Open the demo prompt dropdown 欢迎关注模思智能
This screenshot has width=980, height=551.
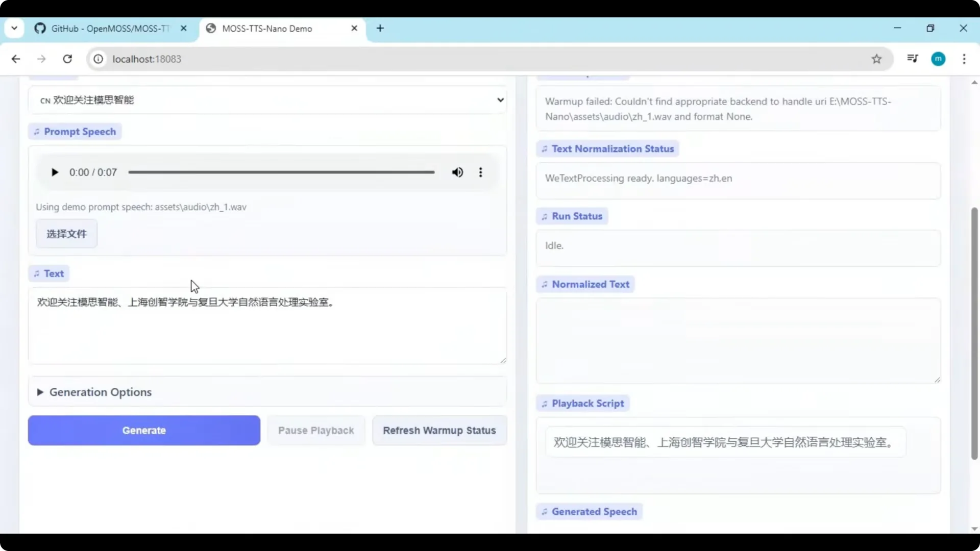[267, 100]
